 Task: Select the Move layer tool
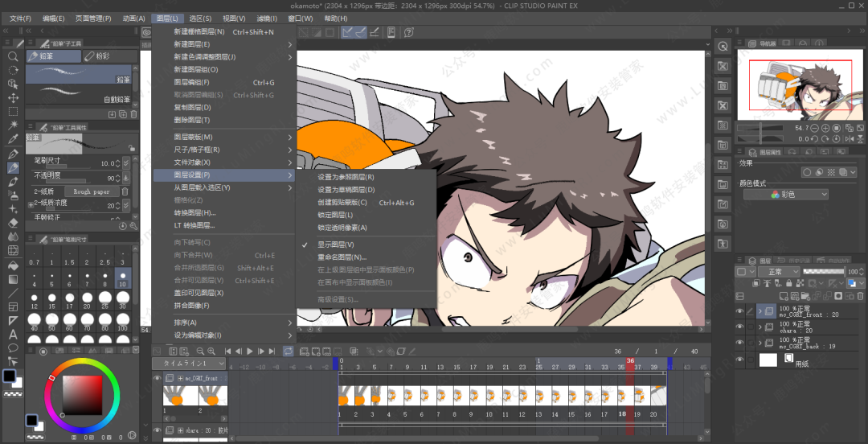[x=14, y=97]
